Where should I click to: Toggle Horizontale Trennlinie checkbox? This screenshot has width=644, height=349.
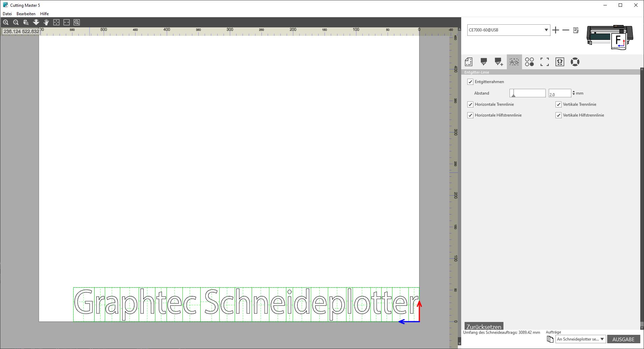tap(470, 104)
